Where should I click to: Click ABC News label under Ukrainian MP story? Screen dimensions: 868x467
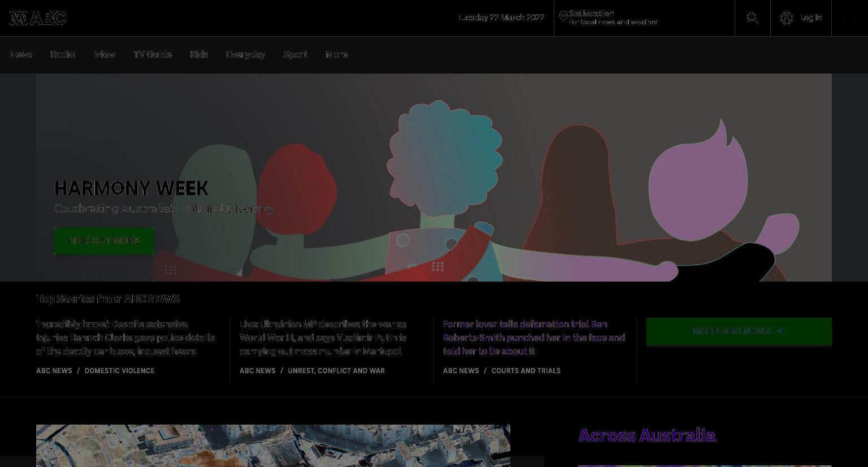coord(258,371)
